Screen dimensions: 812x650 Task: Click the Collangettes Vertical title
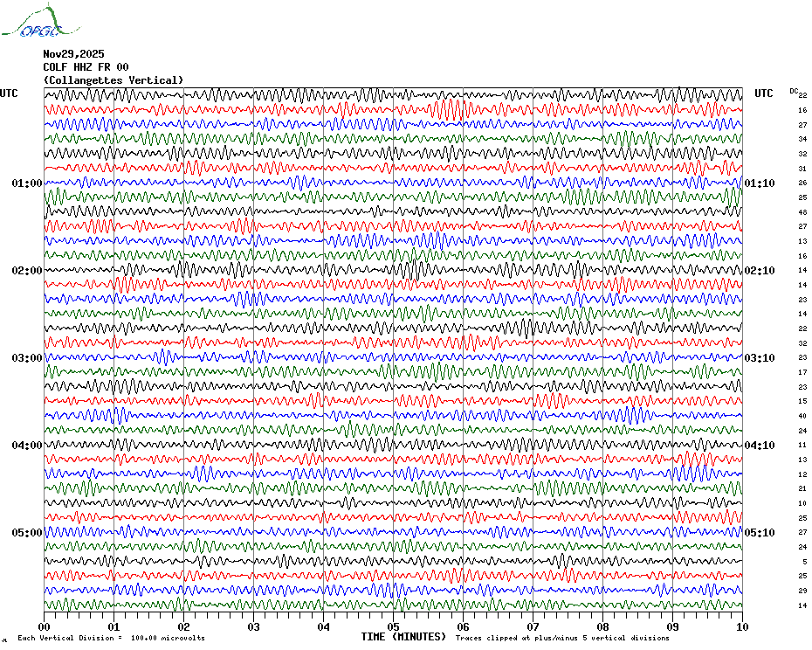114,80
